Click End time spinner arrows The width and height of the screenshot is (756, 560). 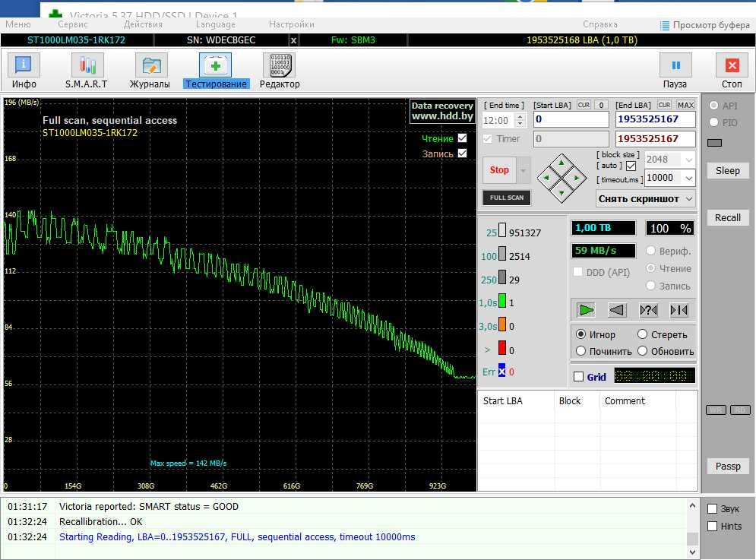[x=520, y=120]
